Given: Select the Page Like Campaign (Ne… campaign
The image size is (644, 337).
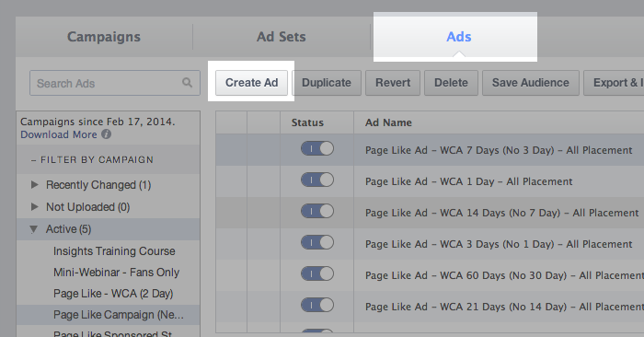Looking at the screenshot, I should click(x=108, y=315).
